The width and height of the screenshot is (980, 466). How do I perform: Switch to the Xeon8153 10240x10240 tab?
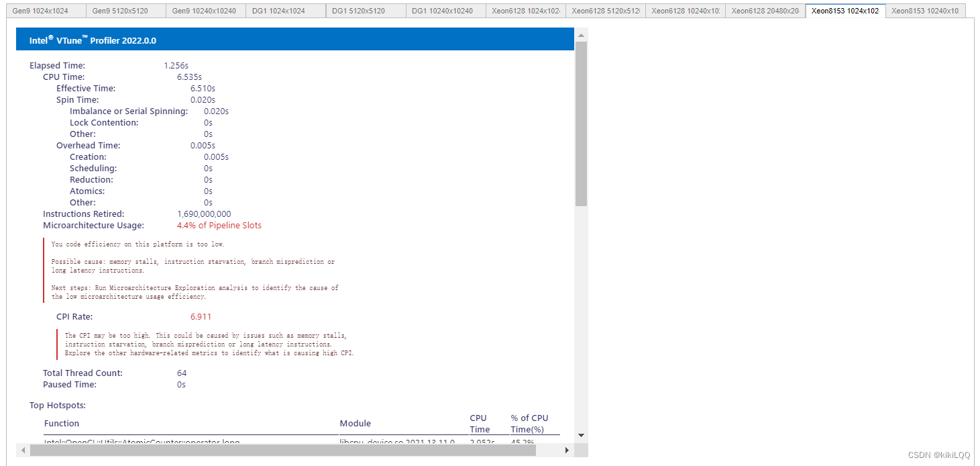click(925, 11)
